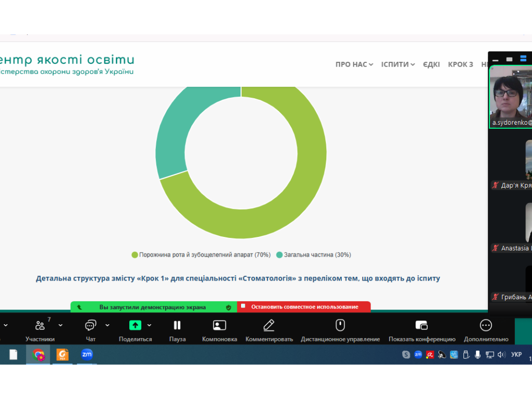The width and height of the screenshot is (532, 399).
Task: Expand the arrow next to Поделиться
Action: pyautogui.click(x=150, y=325)
